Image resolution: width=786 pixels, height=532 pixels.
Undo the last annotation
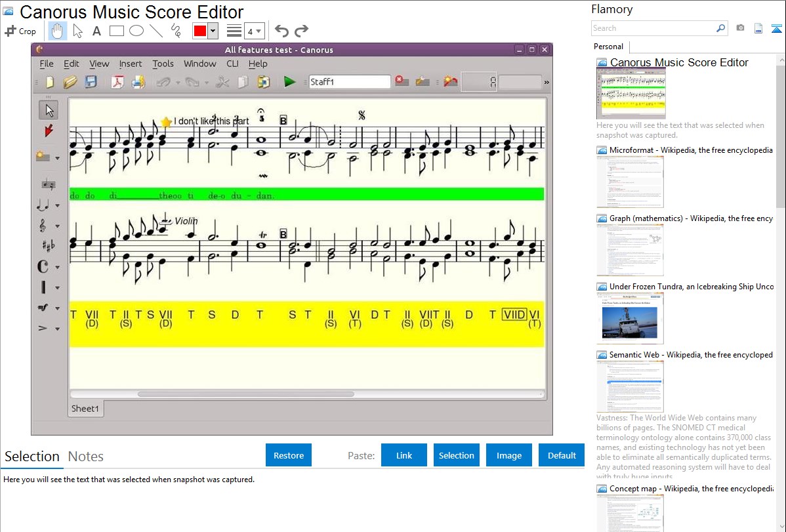pos(281,31)
